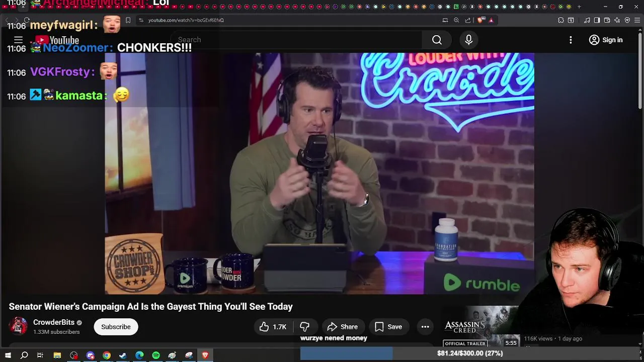Viewport: 644px width, 362px height.
Task: Focus the YouTube Search field
Action: pyautogui.click(x=297, y=40)
